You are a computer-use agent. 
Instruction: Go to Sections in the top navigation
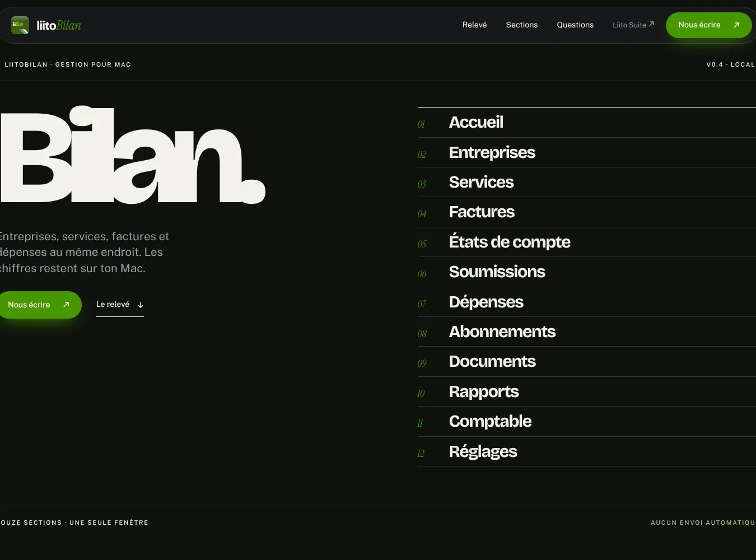point(522,25)
